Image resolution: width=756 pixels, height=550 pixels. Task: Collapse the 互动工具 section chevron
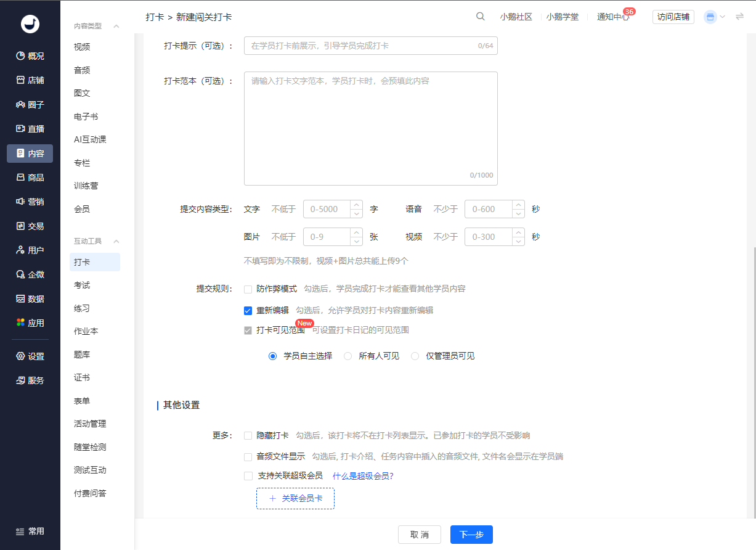click(116, 241)
